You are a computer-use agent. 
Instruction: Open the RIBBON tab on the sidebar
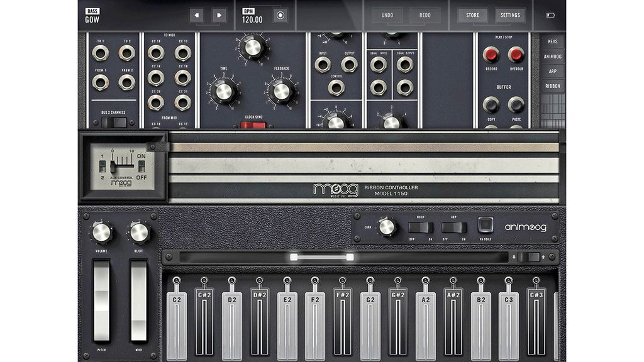tap(553, 87)
